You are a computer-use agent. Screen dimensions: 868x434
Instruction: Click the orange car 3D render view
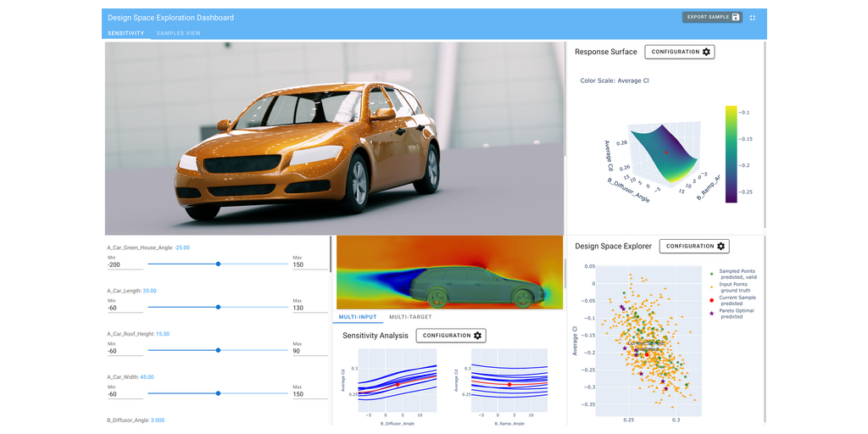coord(335,140)
